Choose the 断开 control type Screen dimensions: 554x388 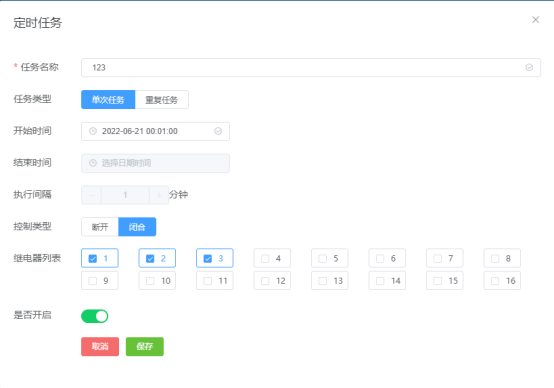(x=100, y=227)
